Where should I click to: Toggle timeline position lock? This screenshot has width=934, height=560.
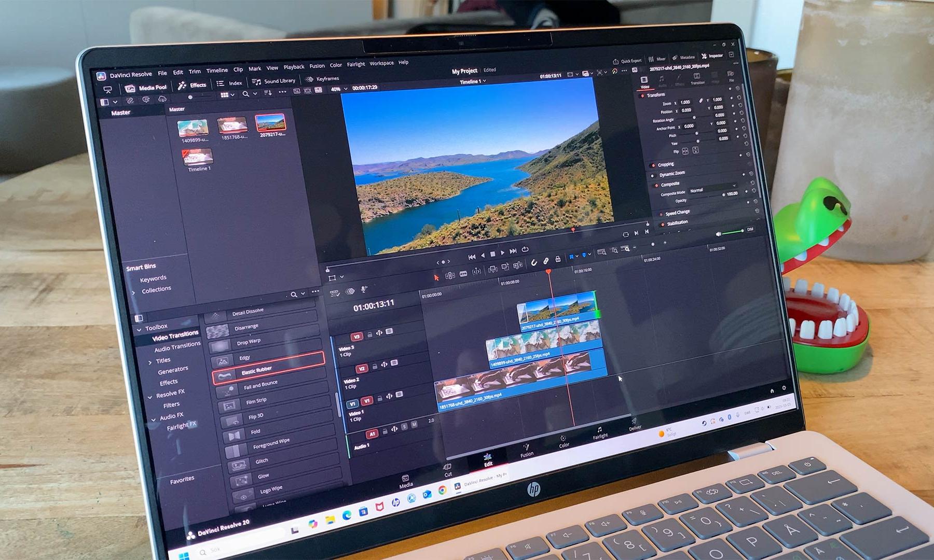(558, 259)
